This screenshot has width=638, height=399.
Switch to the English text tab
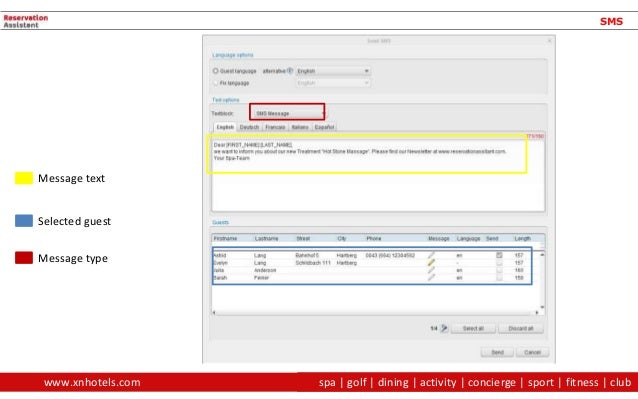tap(225, 127)
